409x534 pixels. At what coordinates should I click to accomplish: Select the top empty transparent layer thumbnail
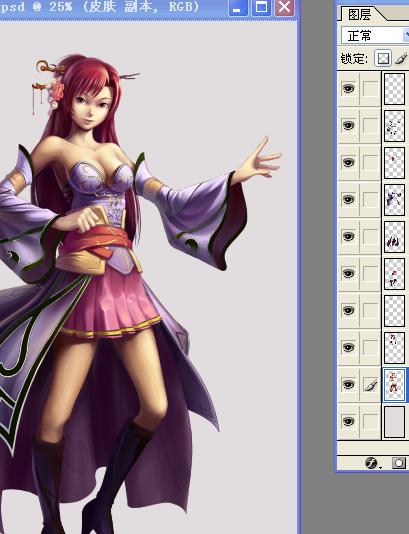(395, 89)
